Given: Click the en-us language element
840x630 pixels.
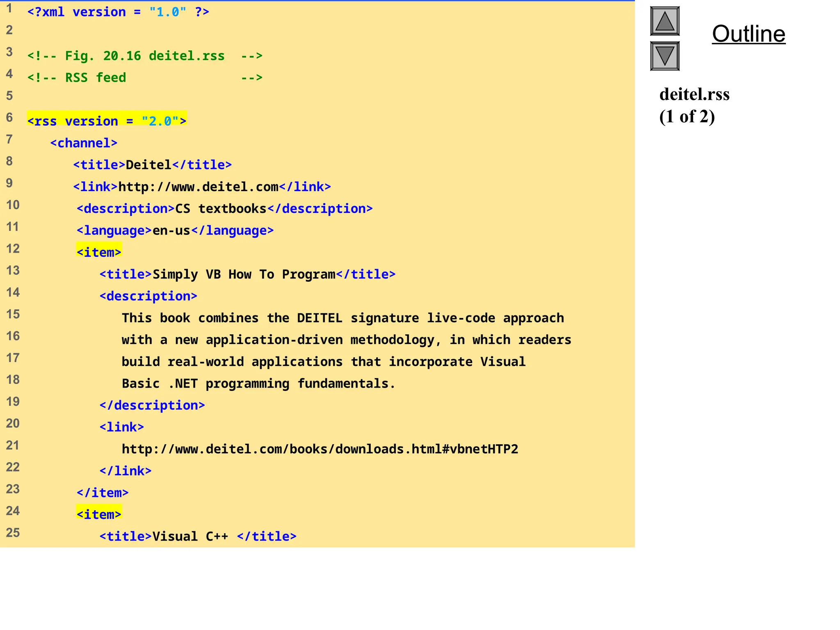Looking at the screenshot, I should click(x=175, y=231).
